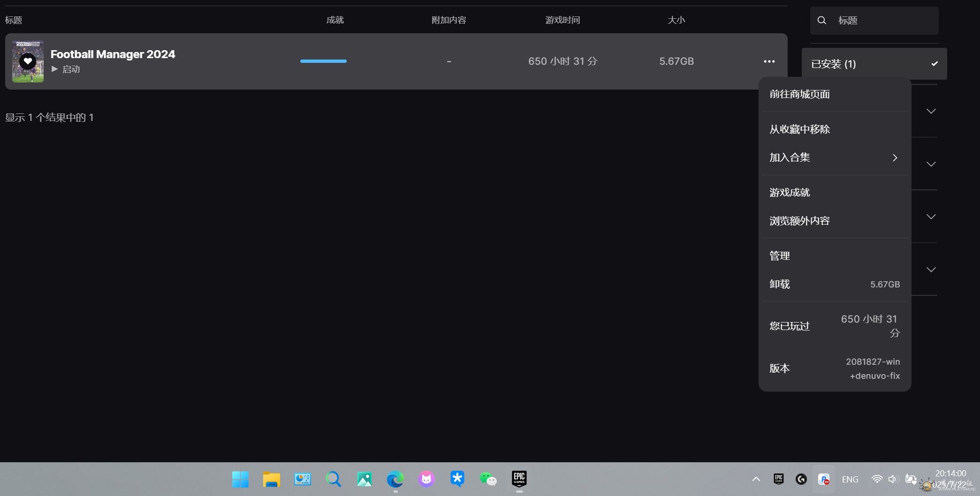Click the 5.67GB size cell in the game row
This screenshot has height=496, width=980.
pyautogui.click(x=676, y=61)
